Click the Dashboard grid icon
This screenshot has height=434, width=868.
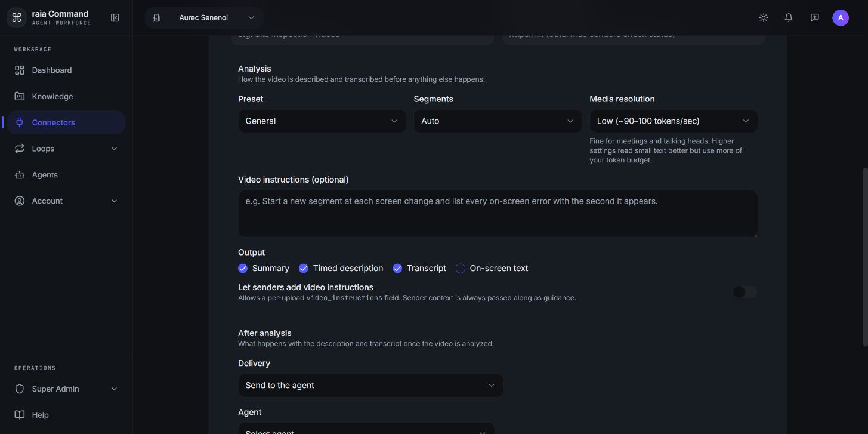pyautogui.click(x=20, y=70)
